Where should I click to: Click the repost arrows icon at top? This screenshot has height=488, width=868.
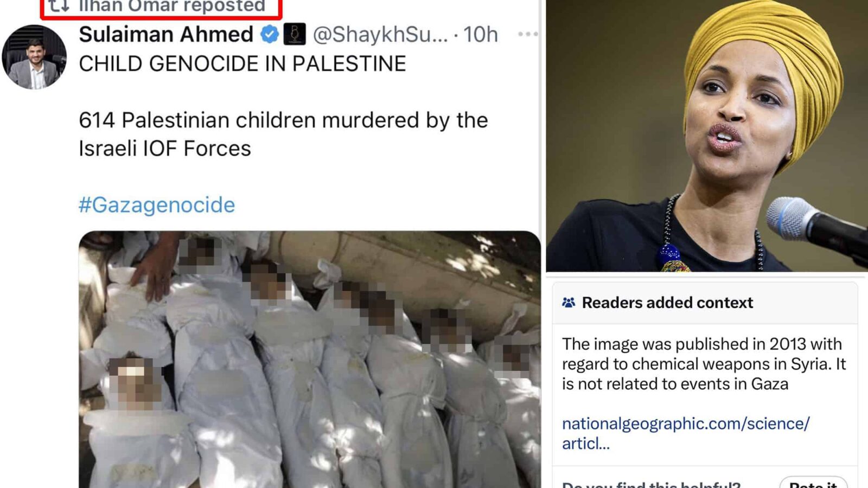click(59, 5)
